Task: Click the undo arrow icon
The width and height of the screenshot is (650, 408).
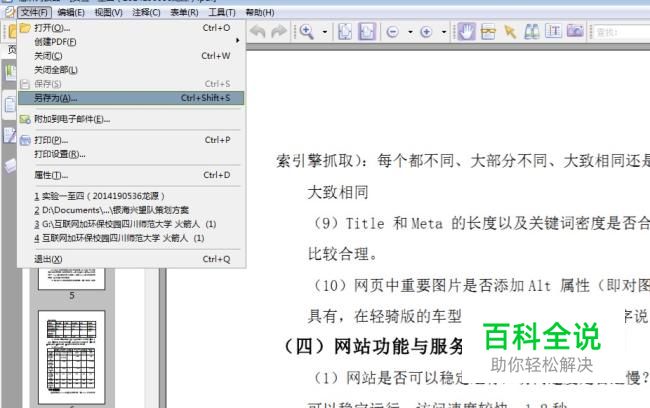Action: tap(258, 32)
